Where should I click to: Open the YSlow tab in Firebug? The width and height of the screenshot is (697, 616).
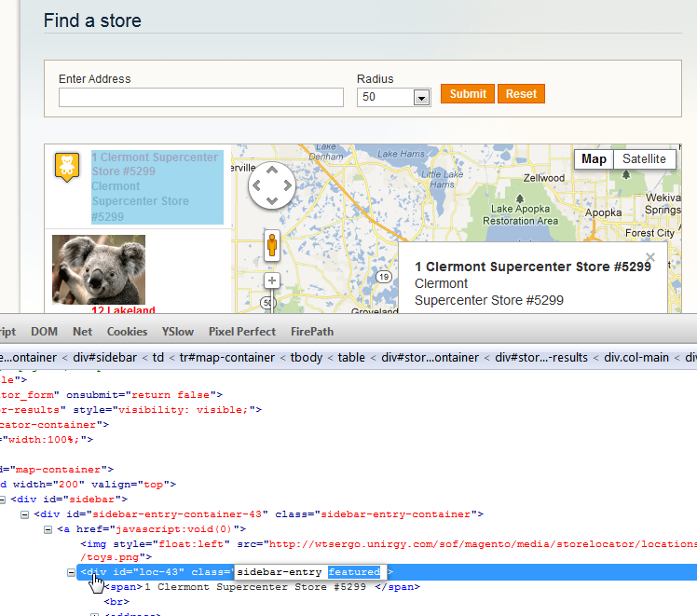(x=177, y=332)
